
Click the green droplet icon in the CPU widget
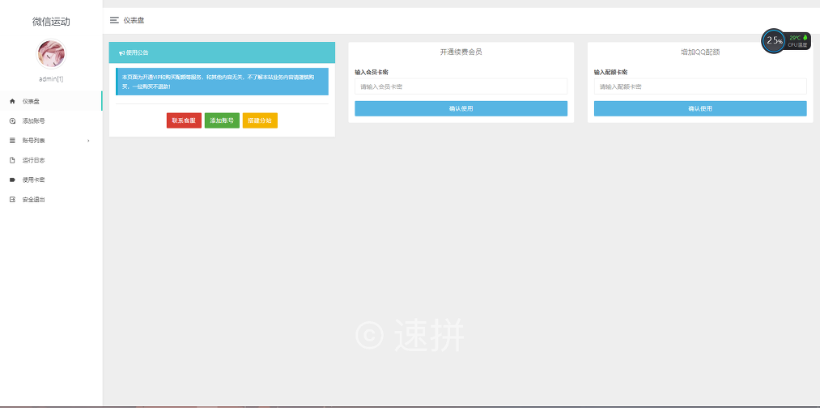[x=805, y=38]
